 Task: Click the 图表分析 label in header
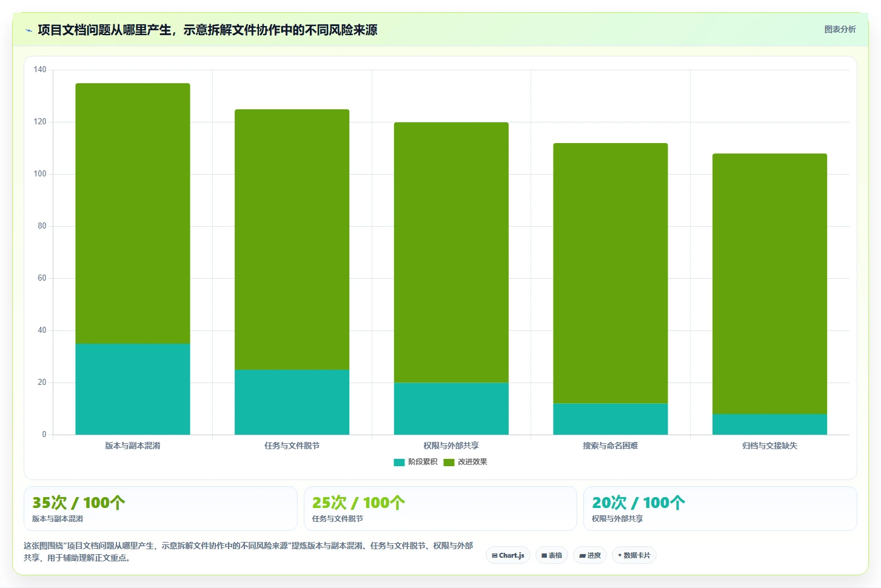coord(840,29)
